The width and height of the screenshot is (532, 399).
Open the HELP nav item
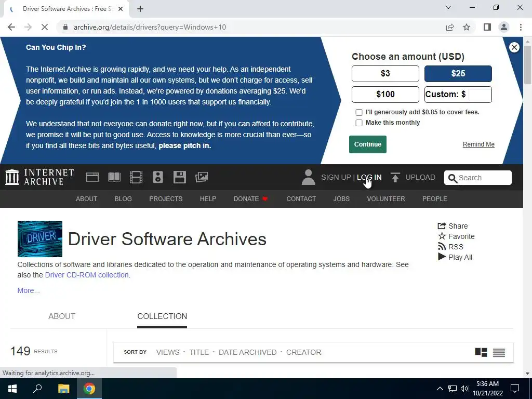coord(208,199)
